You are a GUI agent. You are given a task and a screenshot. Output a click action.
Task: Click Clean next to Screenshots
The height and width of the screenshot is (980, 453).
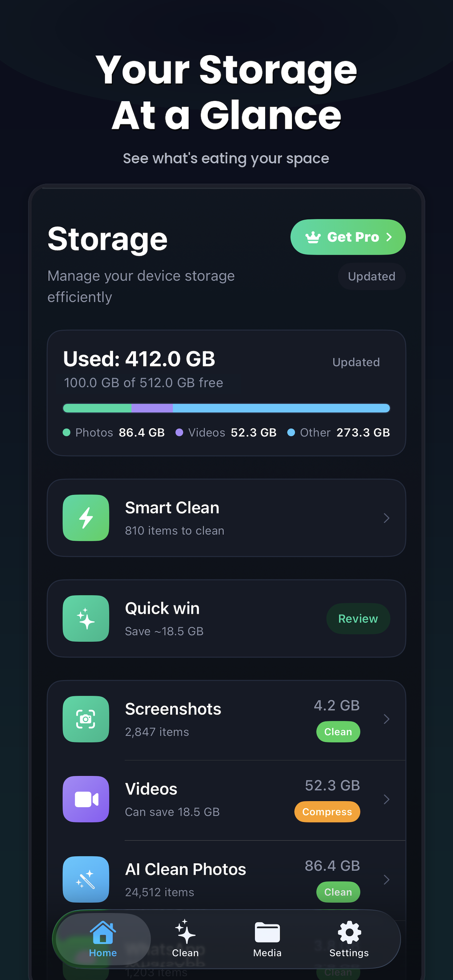click(x=338, y=732)
